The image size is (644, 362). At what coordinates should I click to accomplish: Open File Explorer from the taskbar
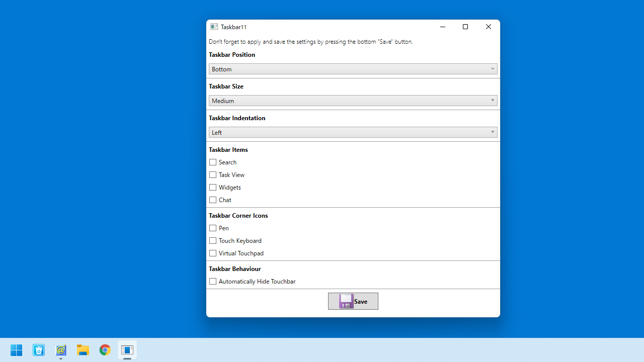coord(83,350)
